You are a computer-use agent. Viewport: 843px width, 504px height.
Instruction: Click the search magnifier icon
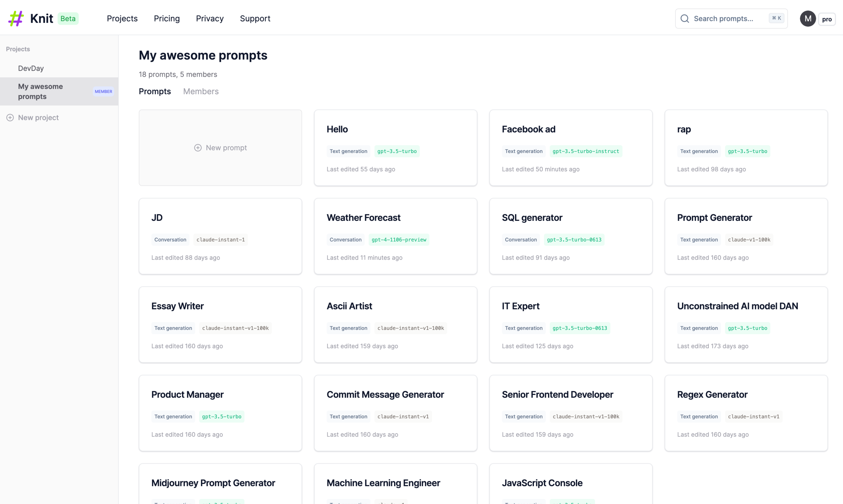point(685,19)
